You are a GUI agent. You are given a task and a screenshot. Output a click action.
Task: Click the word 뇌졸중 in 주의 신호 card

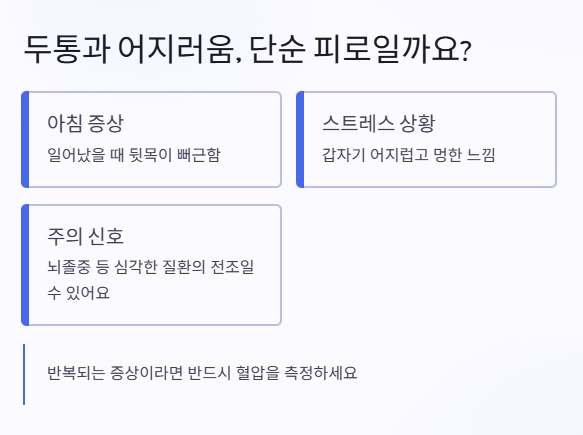69,267
